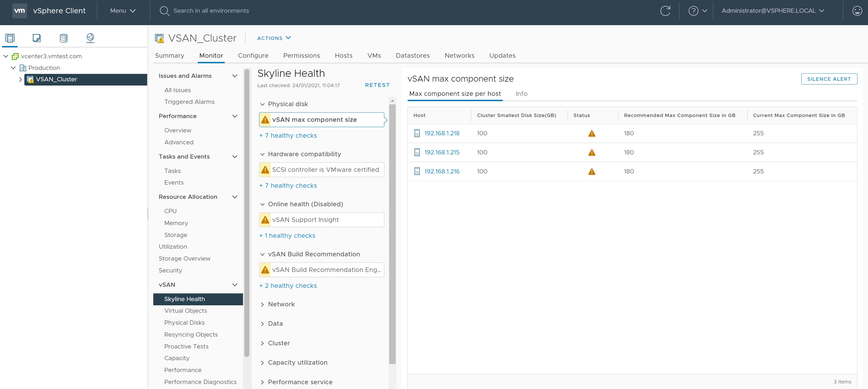Open the Updates tab
868x389 pixels.
pyautogui.click(x=502, y=56)
